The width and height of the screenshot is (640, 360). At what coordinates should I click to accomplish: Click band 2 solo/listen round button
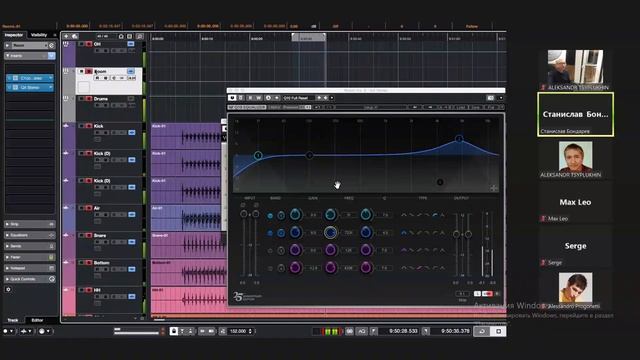tap(281, 233)
